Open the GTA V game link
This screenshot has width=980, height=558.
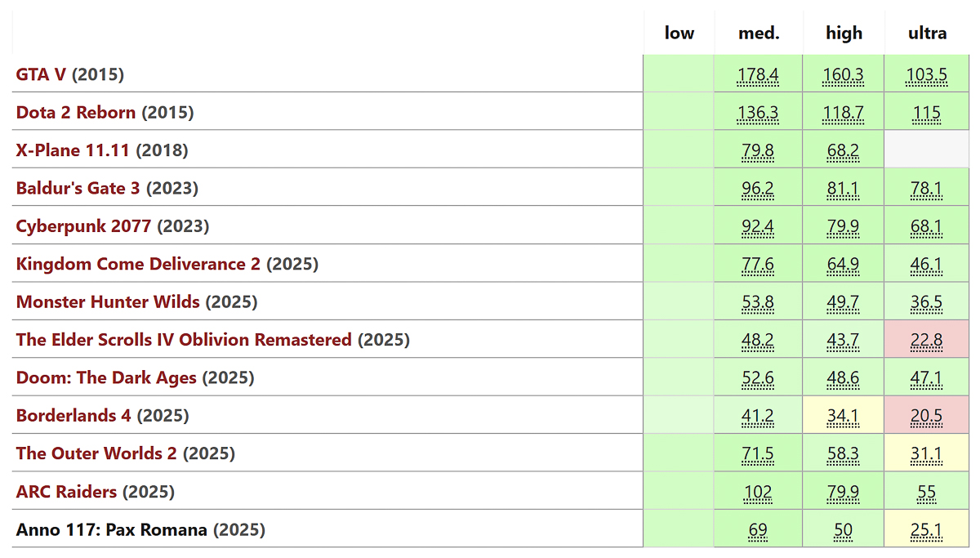pyautogui.click(x=41, y=75)
